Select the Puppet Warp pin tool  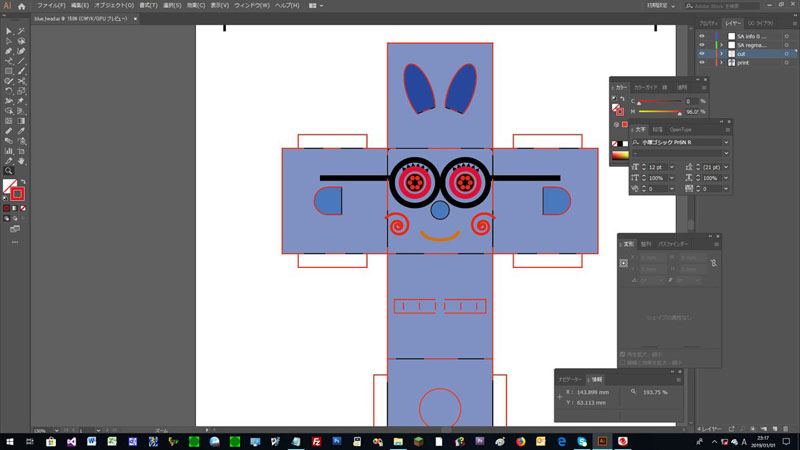click(x=21, y=101)
